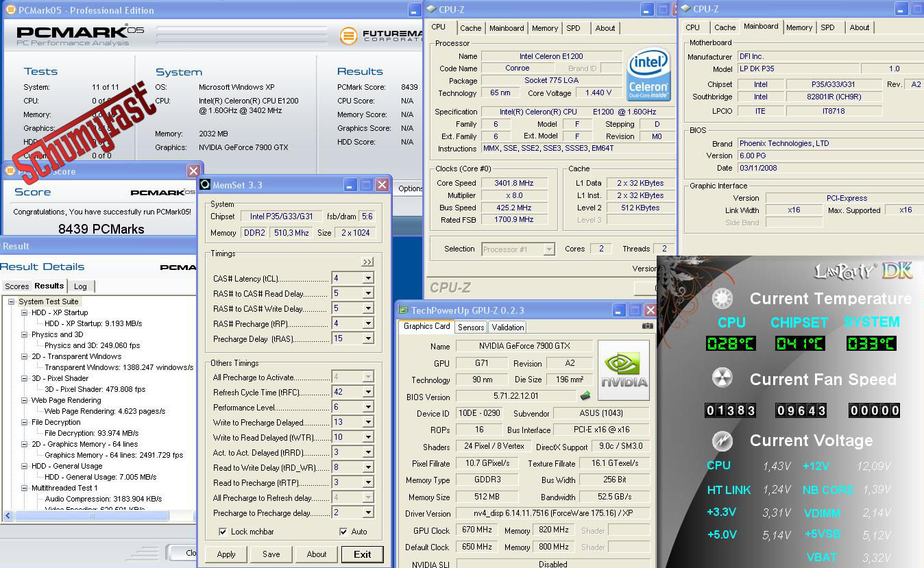Screen dimensions: 924x568
Task: Click the BIOS save chip icon in GPU-Z
Action: point(585,396)
